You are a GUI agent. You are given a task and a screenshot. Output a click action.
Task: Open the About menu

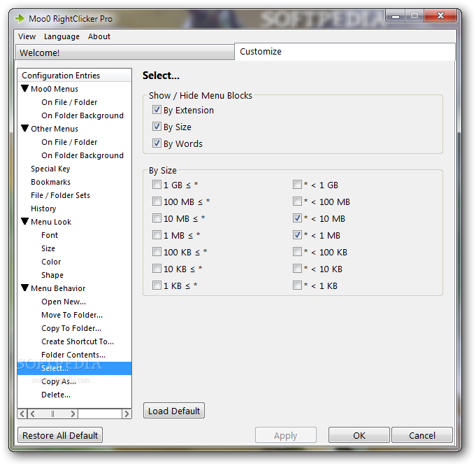pyautogui.click(x=99, y=36)
